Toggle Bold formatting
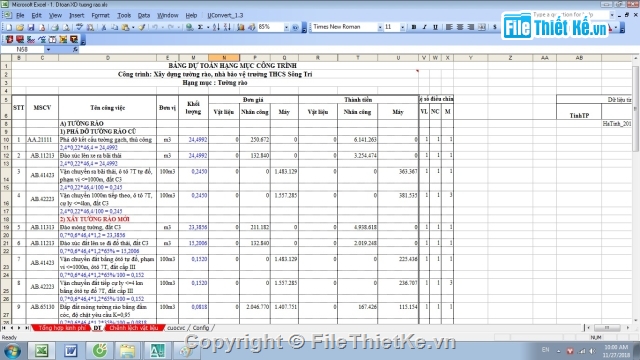The image size is (640, 360). (413, 27)
